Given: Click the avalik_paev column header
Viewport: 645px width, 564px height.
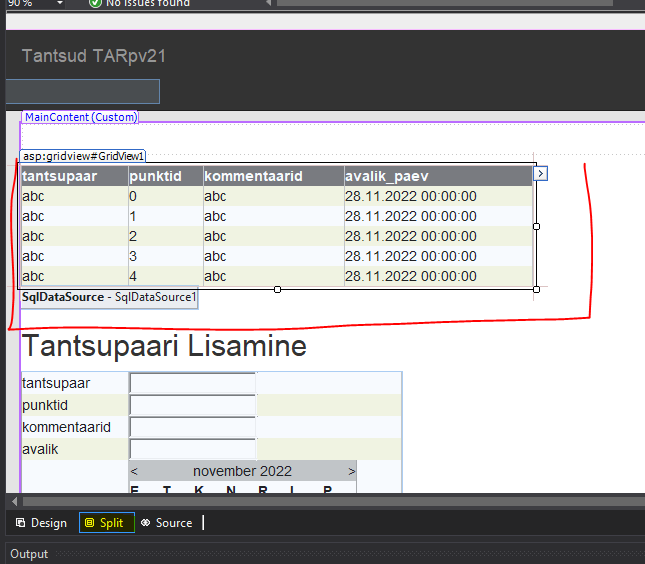Looking at the screenshot, I should click(x=437, y=177).
